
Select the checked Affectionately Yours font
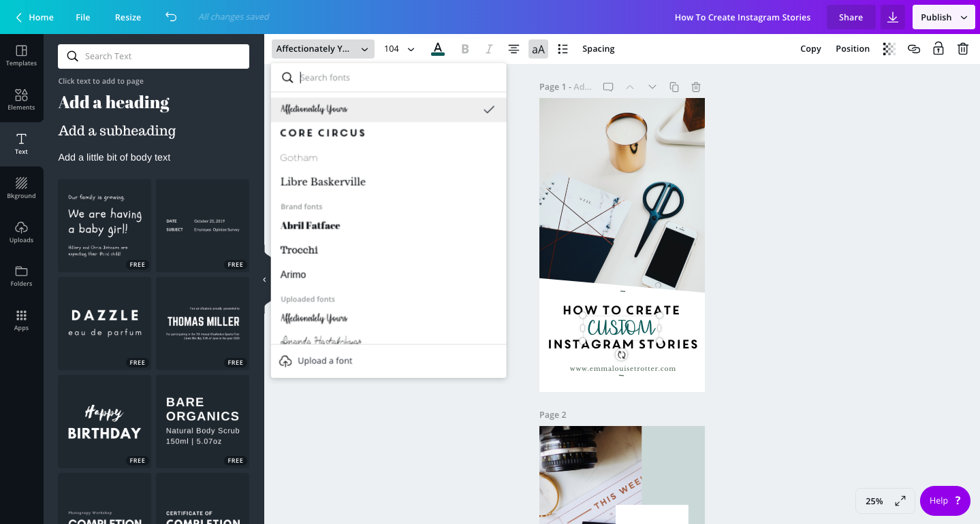point(389,110)
